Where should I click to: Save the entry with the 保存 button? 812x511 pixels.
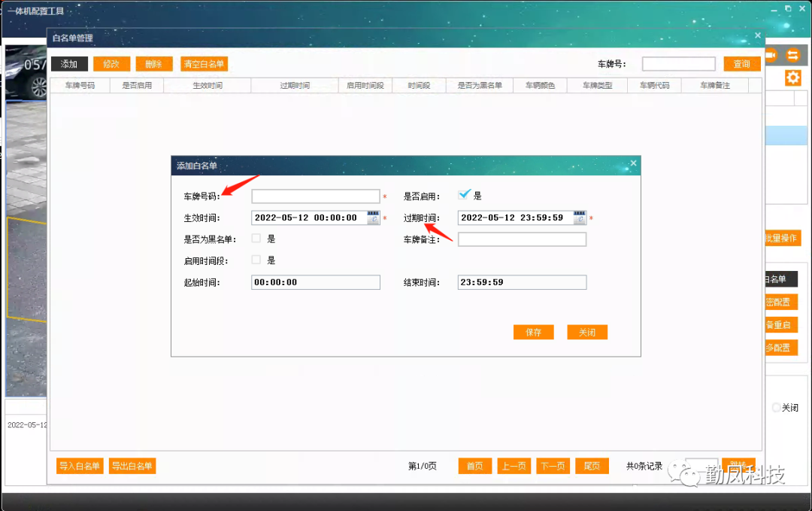pos(533,331)
